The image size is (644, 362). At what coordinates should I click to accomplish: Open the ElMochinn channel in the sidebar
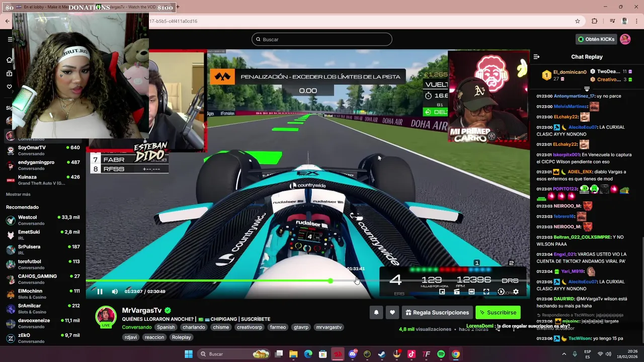click(x=43, y=294)
